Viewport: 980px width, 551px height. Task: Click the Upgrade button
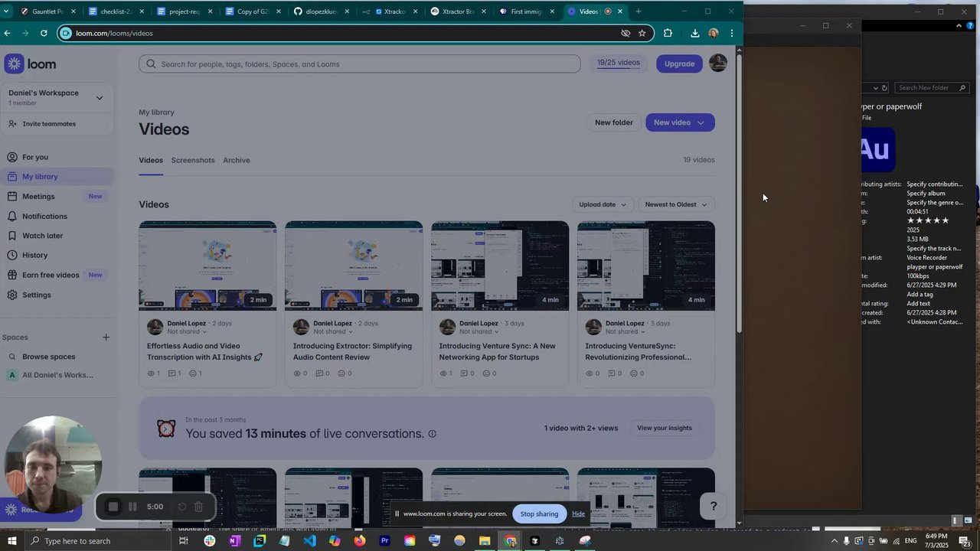(x=679, y=64)
